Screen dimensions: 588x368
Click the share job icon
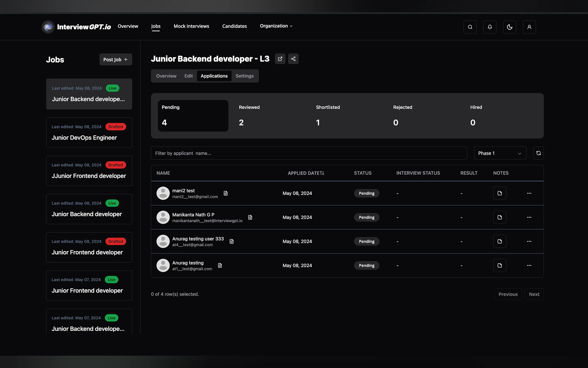(293, 59)
